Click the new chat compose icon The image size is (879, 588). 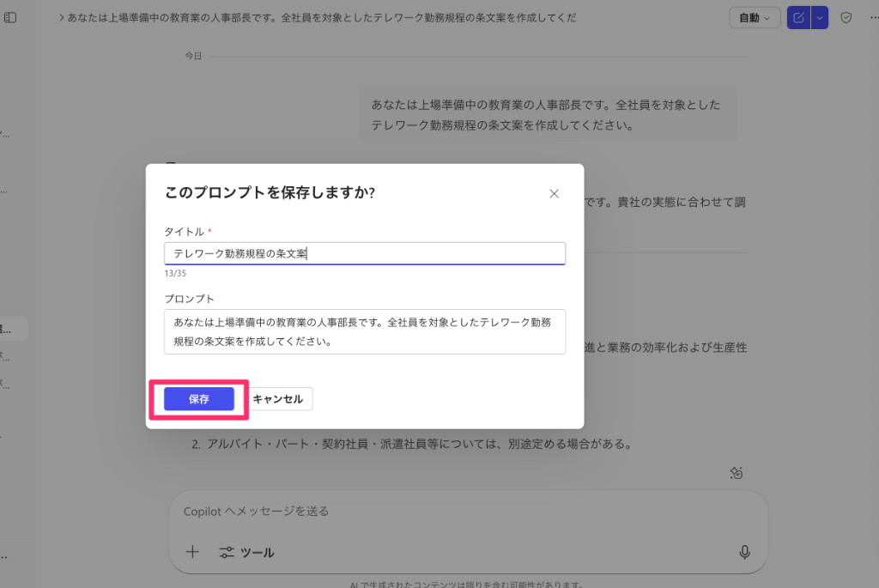[798, 17]
